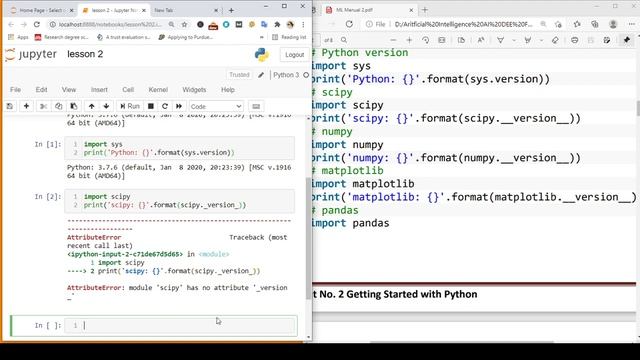Screen dimensions: 640x360
Task: Zoom out the PDF with the minus icon
Action: [393, 40]
